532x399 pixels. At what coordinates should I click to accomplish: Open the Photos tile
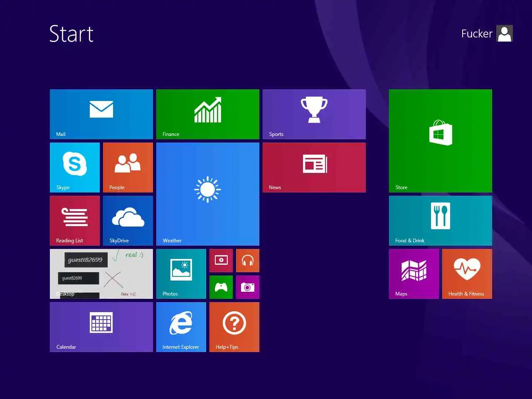(x=181, y=274)
